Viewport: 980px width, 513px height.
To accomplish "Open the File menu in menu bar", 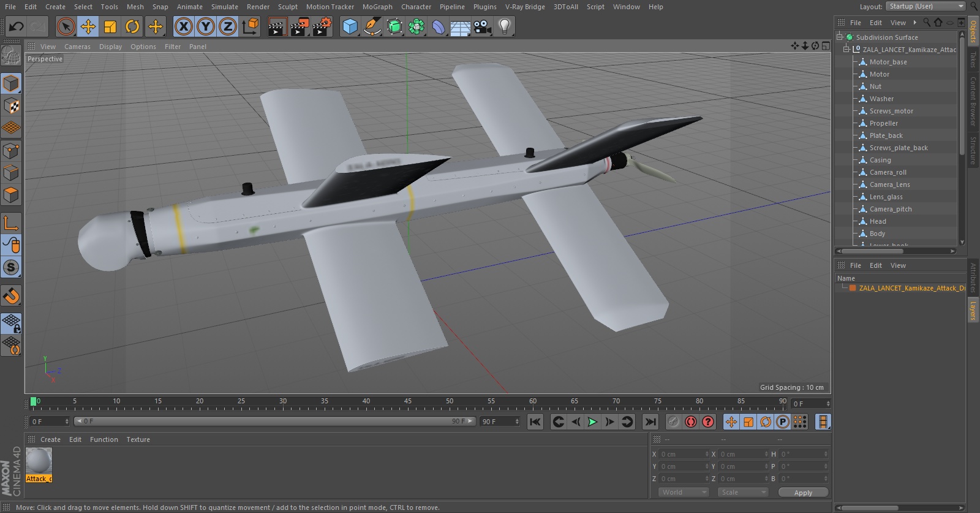I will point(10,7).
